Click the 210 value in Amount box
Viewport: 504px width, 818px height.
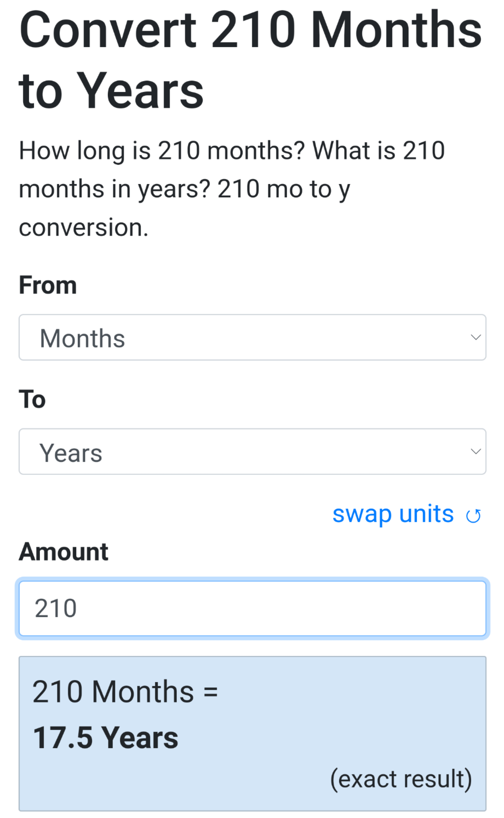pyautogui.click(x=55, y=608)
